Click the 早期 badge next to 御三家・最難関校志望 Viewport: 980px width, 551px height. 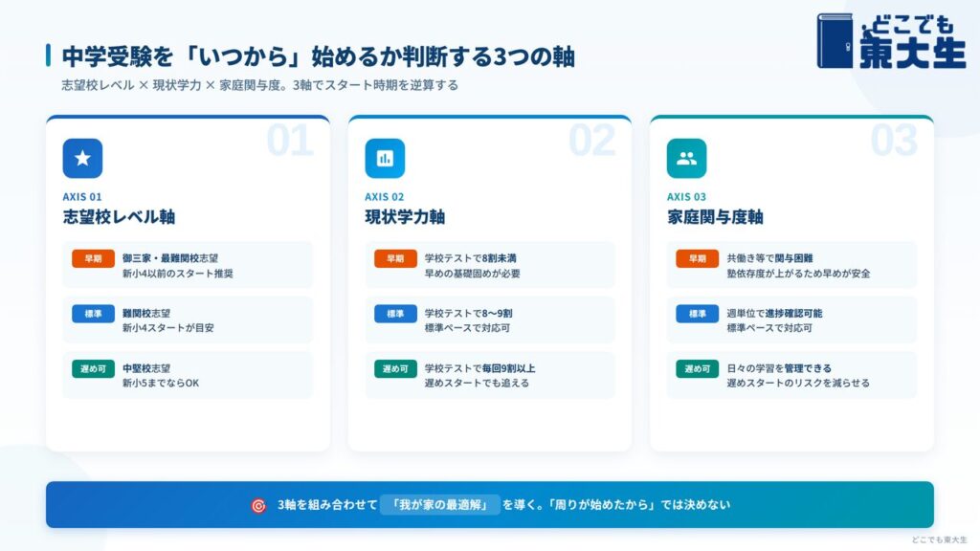93,258
